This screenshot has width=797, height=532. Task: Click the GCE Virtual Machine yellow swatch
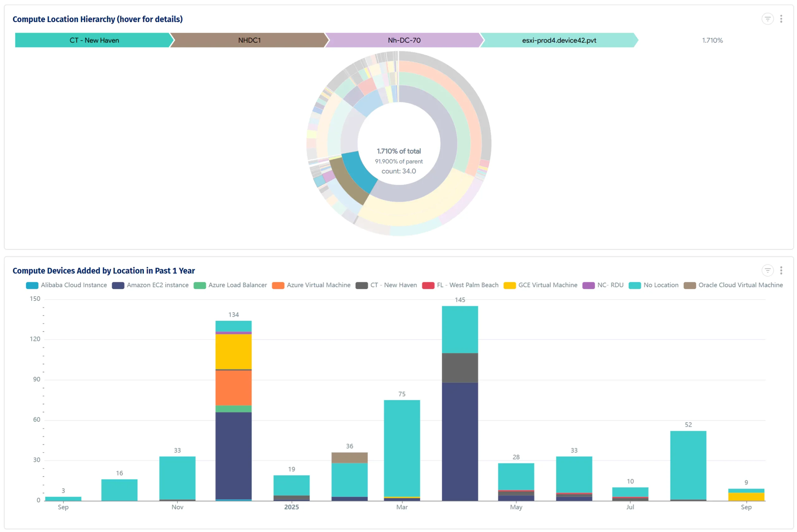(x=510, y=286)
